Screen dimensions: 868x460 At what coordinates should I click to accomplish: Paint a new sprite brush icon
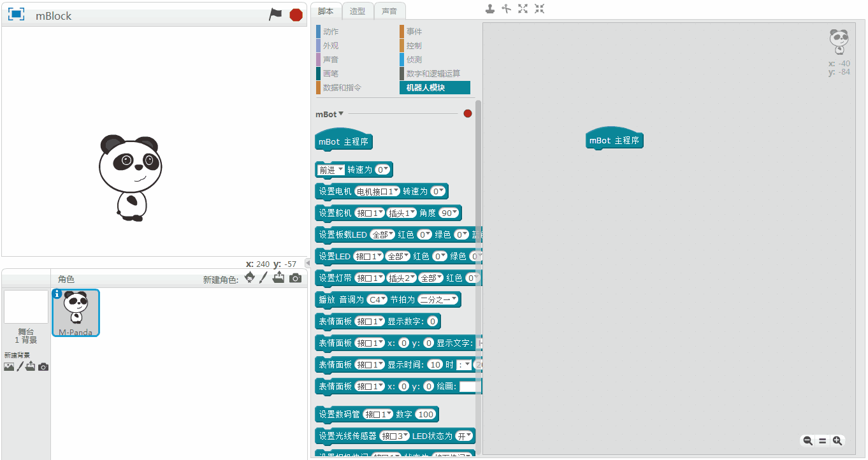[x=263, y=278]
